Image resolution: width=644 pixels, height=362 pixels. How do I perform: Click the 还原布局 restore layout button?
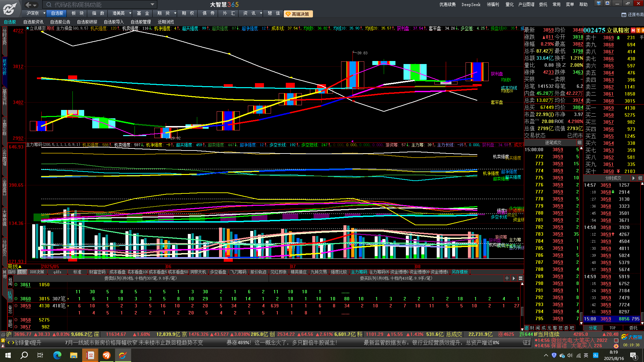coord(632,15)
